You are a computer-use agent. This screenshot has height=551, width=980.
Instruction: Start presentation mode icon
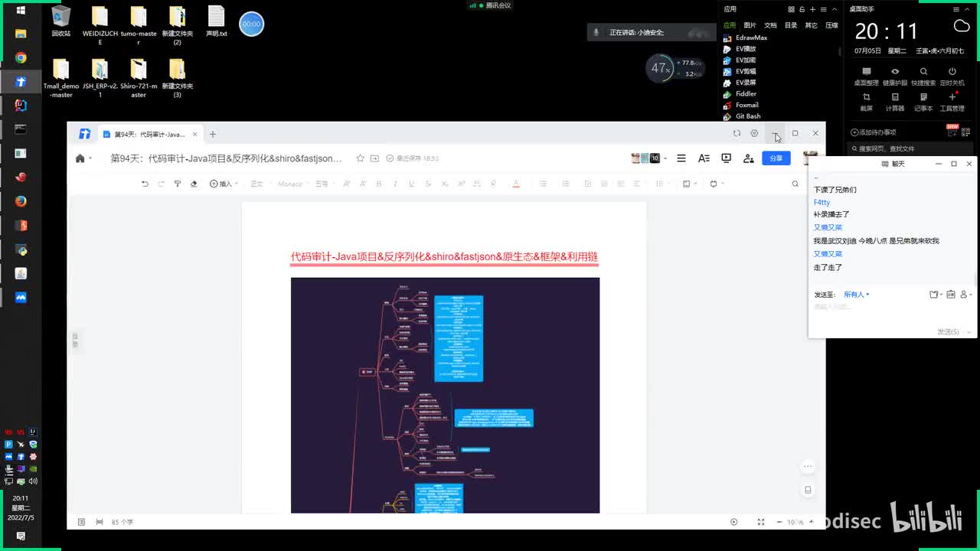[x=726, y=158]
